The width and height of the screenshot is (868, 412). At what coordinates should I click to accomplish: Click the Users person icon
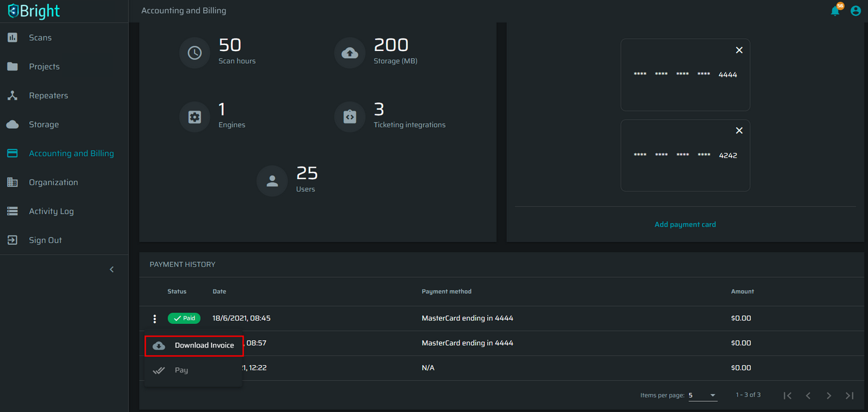point(272,181)
